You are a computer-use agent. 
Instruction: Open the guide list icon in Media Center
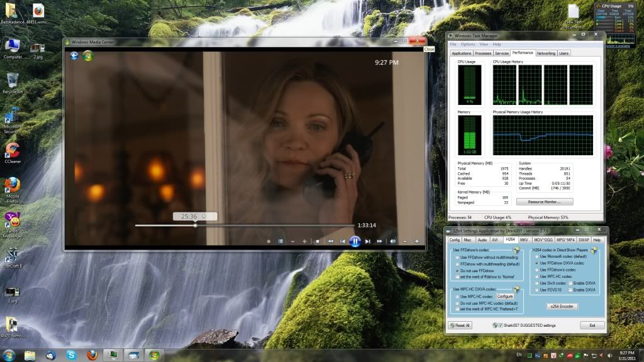(280, 241)
